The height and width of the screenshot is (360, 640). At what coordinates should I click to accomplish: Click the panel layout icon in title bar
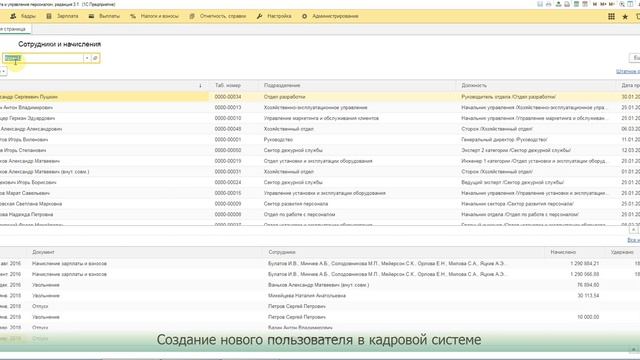[630, 4]
